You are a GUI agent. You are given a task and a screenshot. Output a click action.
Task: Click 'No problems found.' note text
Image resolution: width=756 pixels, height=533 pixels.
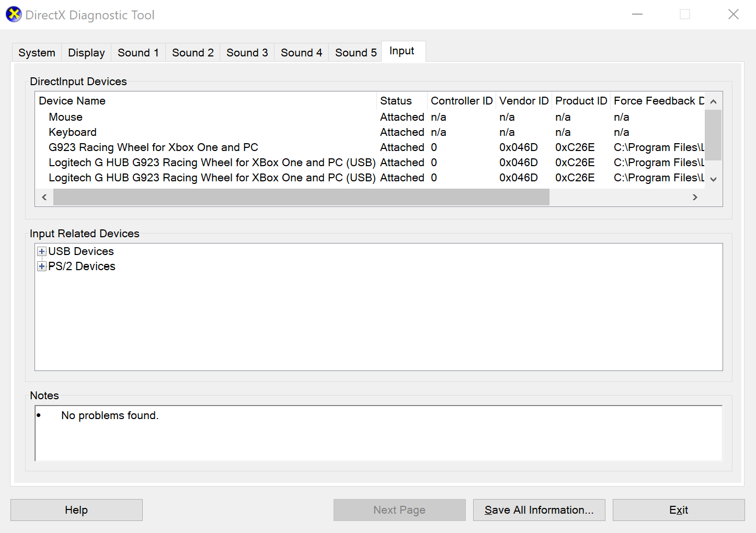click(110, 415)
